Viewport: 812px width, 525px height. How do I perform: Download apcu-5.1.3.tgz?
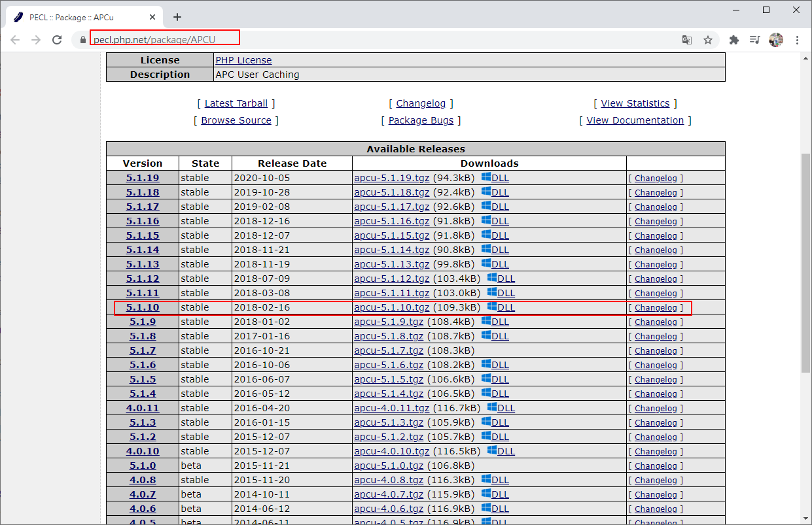389,422
